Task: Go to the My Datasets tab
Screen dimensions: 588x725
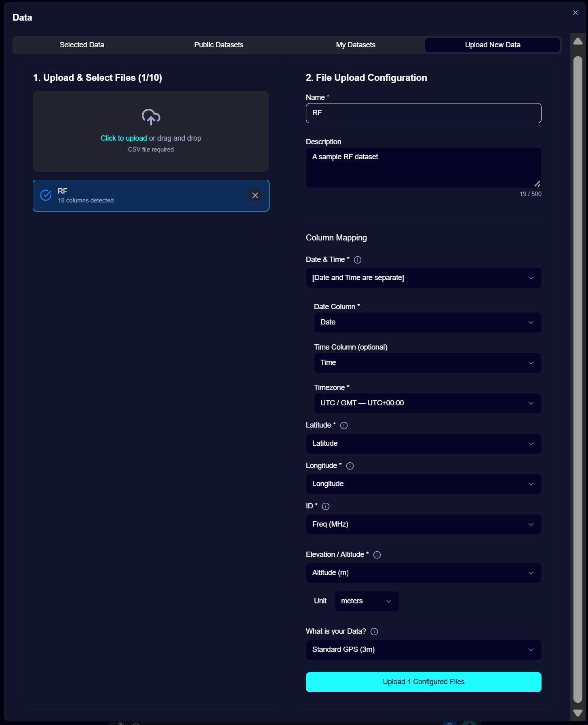Action: click(x=356, y=45)
